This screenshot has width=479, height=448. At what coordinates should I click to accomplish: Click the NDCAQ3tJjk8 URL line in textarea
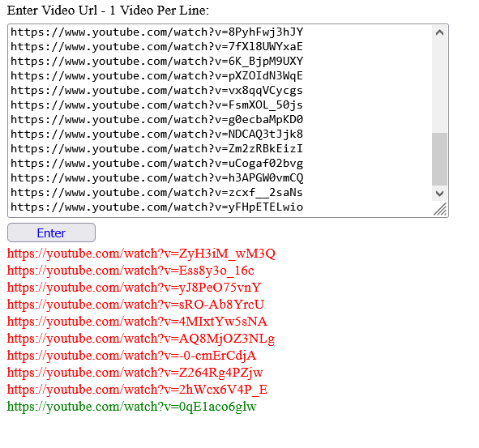(x=156, y=134)
